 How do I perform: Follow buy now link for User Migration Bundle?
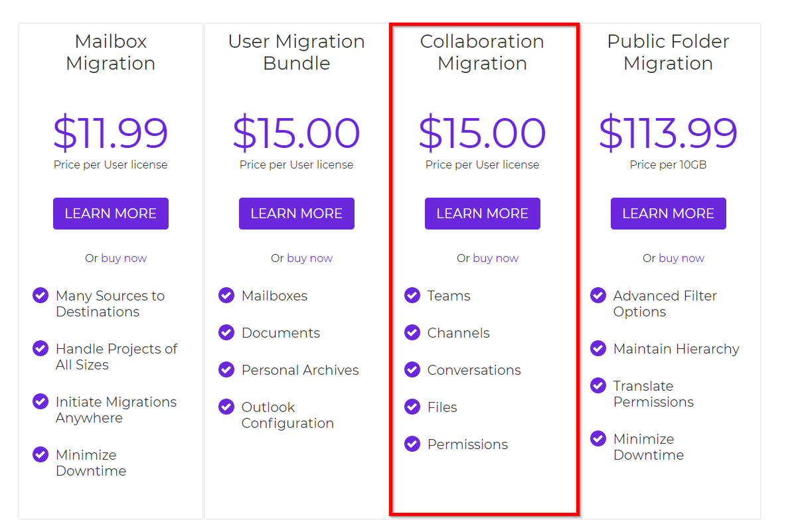310,258
